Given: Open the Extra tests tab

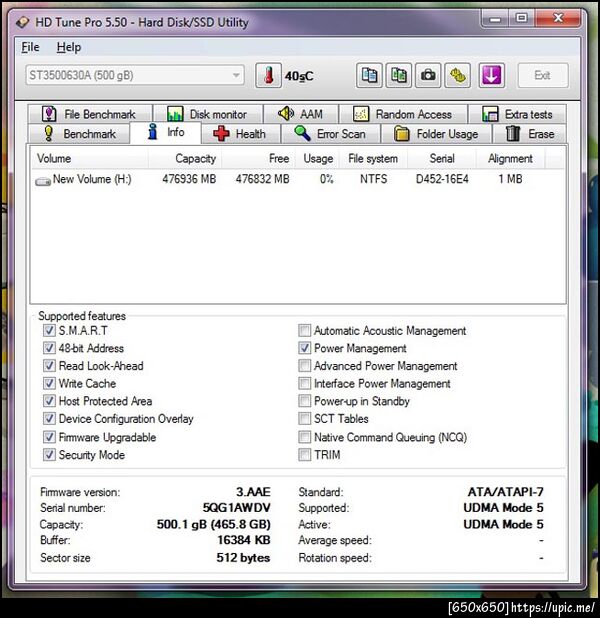Looking at the screenshot, I should click(518, 114).
